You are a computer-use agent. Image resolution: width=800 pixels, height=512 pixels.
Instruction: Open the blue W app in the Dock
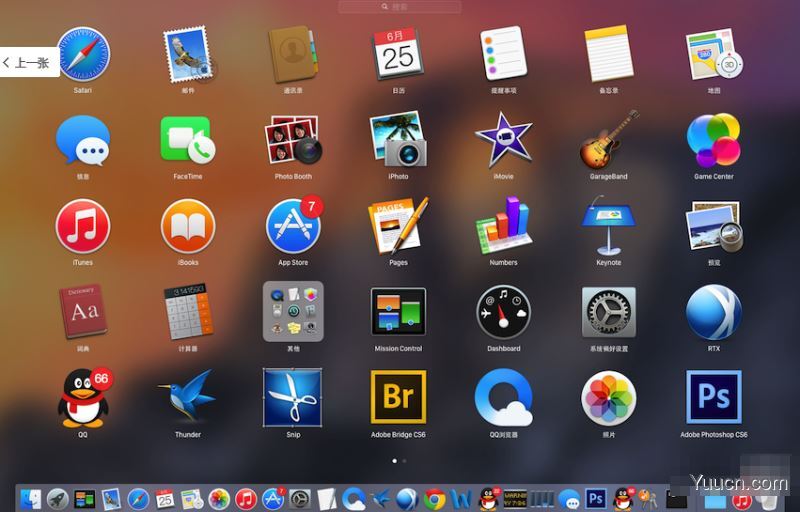click(461, 499)
